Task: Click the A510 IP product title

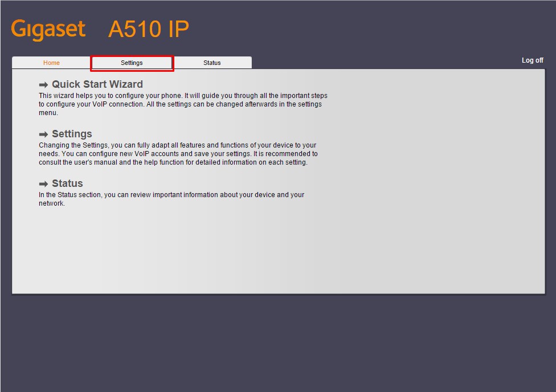Action: coord(149,29)
